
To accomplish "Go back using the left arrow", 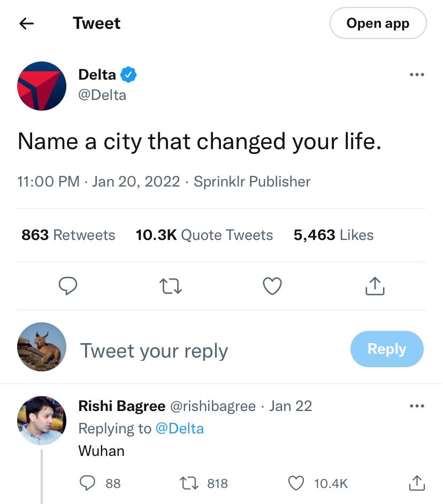I will point(27,24).
